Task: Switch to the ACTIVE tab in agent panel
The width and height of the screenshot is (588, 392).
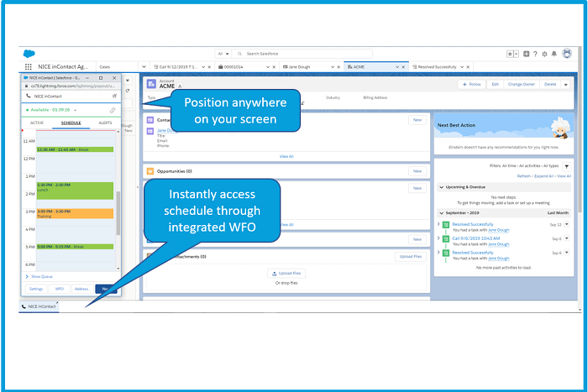Action: coord(37,123)
